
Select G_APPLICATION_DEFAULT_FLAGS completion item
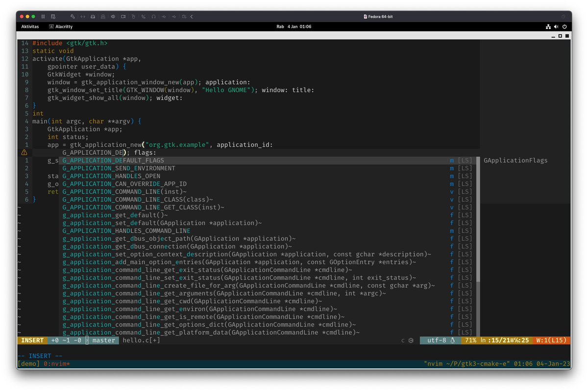pyautogui.click(x=268, y=160)
